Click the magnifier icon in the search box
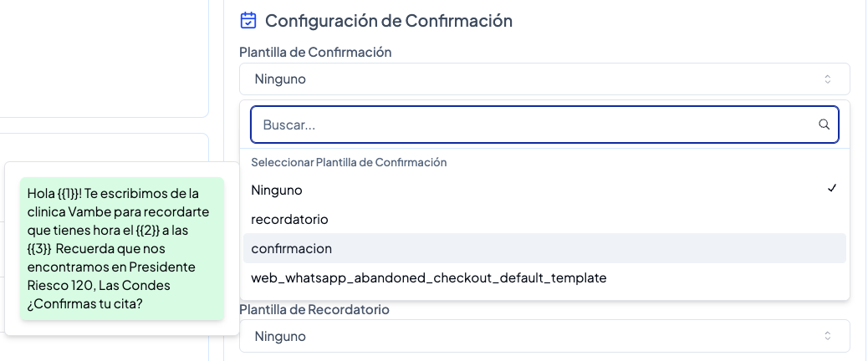This screenshot has width=868, height=361. [x=824, y=125]
